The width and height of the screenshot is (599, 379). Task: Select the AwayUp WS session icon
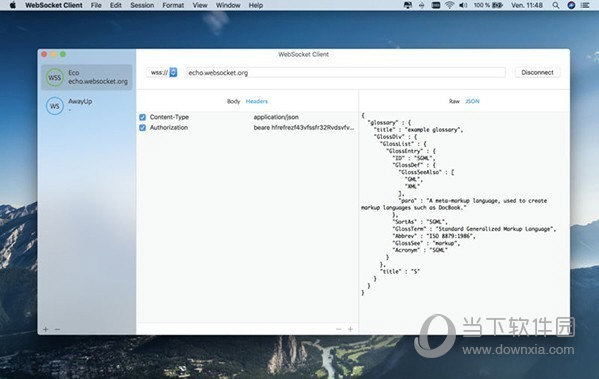(x=55, y=106)
